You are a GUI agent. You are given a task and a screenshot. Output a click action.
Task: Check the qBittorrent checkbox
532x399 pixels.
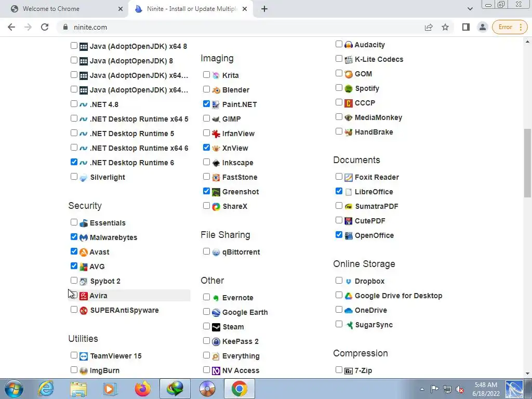(206, 251)
